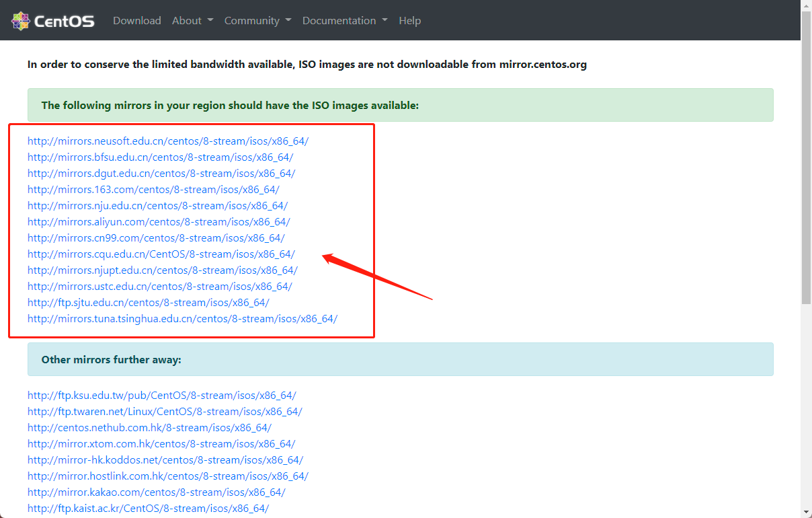Open the mirror.kakao.com mirror link
Viewport: 812px width, 518px height.
(157, 492)
